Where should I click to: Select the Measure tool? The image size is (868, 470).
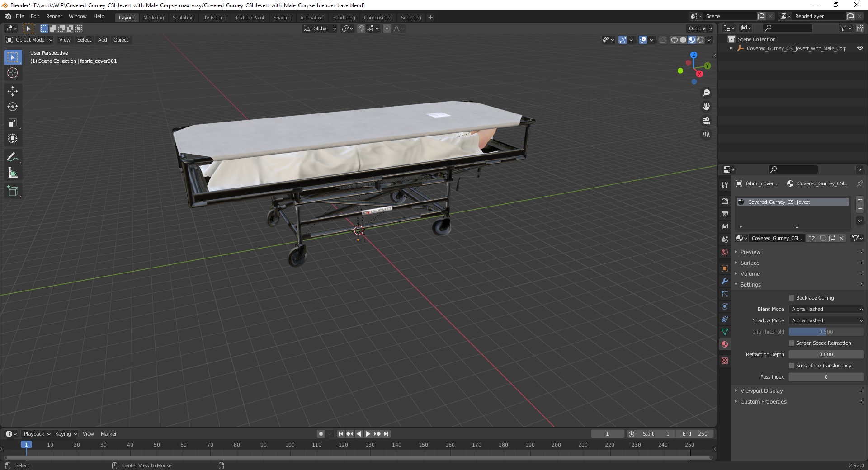13,173
